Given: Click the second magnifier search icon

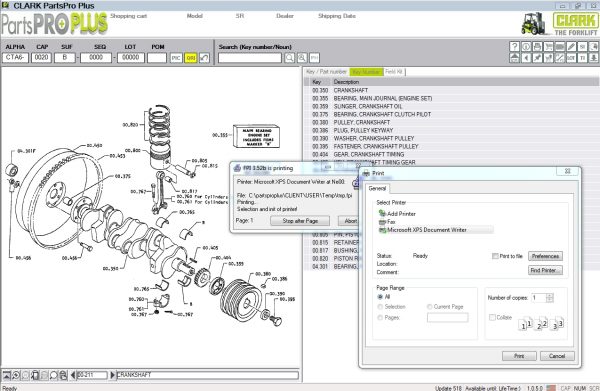Looking at the screenshot, I should [x=302, y=58].
